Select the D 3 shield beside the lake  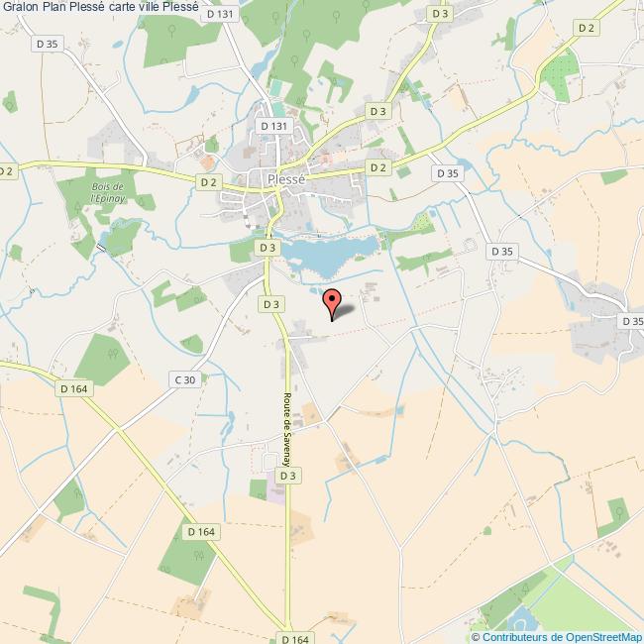coord(268,248)
